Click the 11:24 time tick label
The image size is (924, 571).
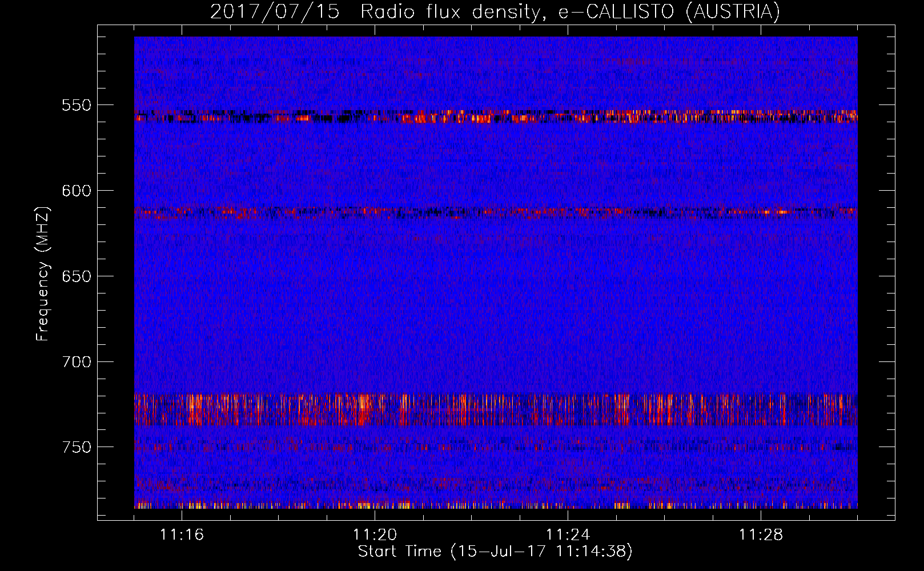pyautogui.click(x=568, y=535)
